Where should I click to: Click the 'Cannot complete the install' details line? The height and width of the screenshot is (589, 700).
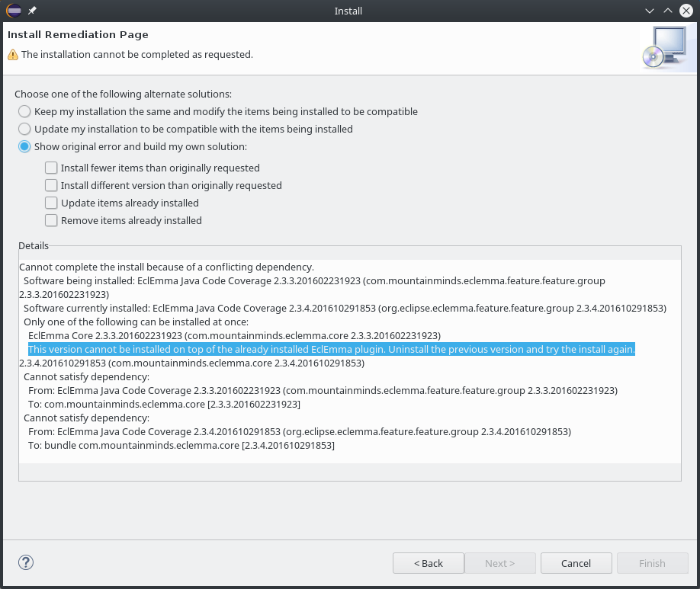pos(166,267)
